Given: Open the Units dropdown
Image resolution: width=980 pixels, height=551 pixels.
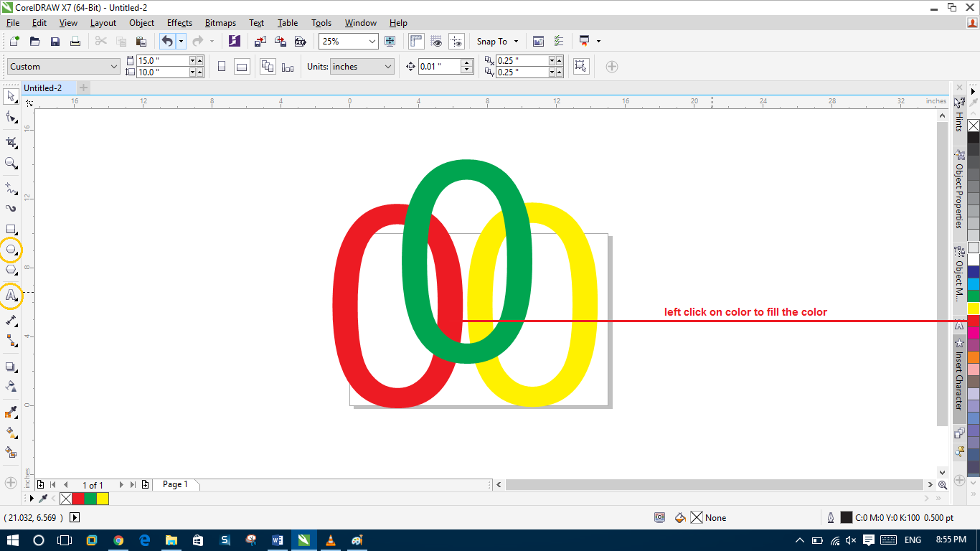Looking at the screenshot, I should (361, 66).
